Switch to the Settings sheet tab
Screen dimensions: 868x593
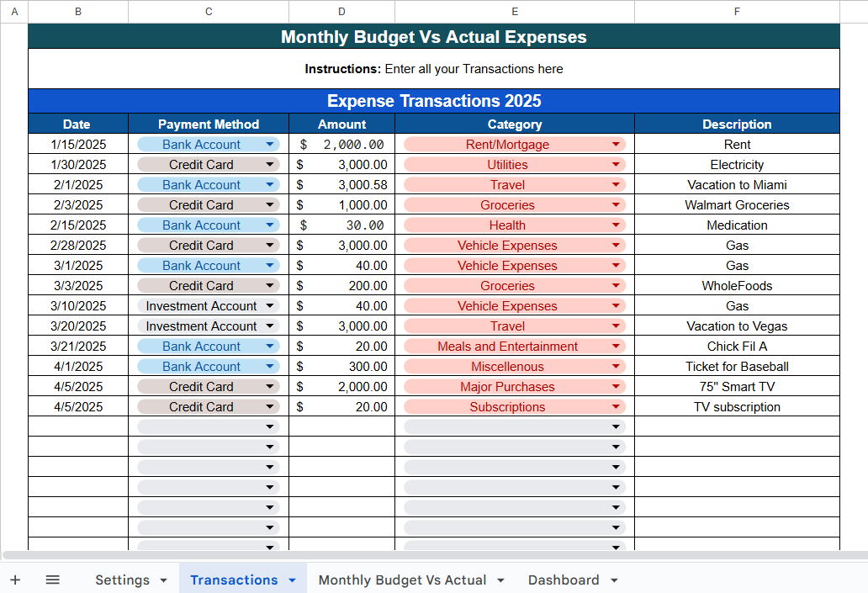click(x=122, y=580)
